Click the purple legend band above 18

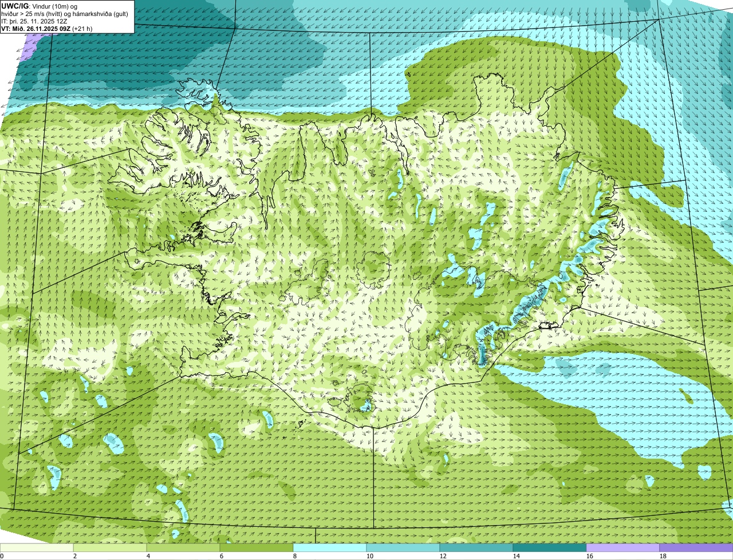(x=696, y=548)
